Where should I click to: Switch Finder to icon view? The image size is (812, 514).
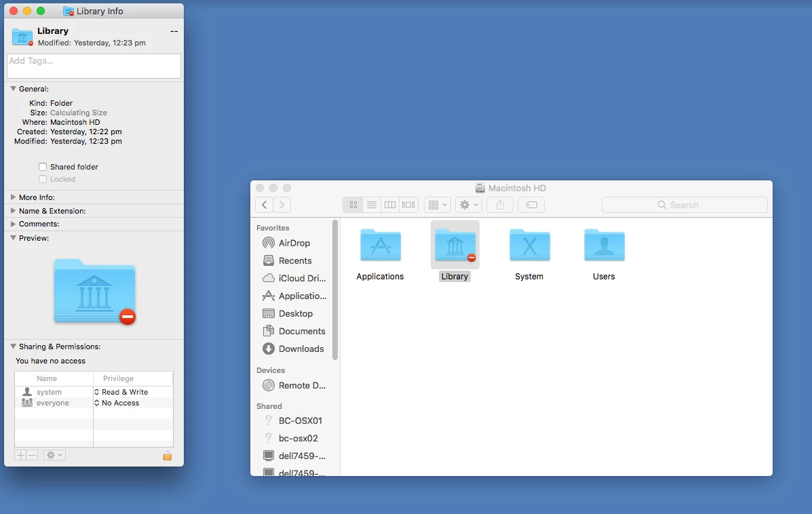(353, 205)
